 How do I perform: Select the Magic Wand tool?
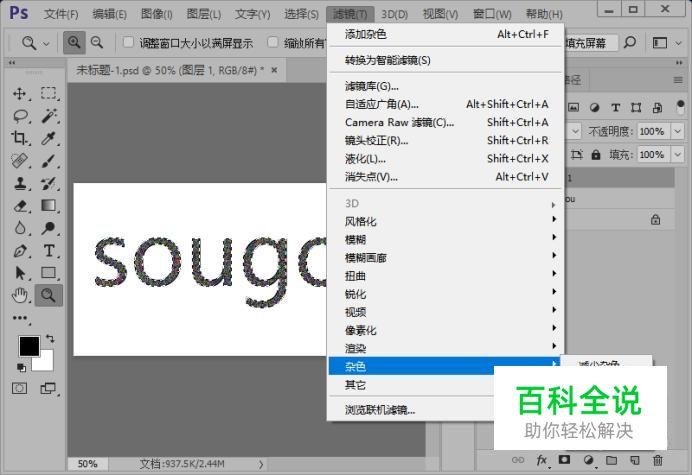(49, 116)
